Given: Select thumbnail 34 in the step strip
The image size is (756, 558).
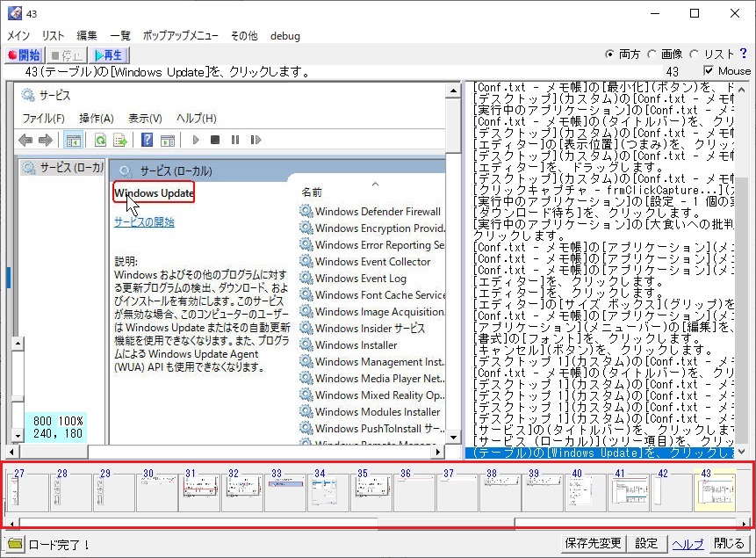Looking at the screenshot, I should click(328, 490).
